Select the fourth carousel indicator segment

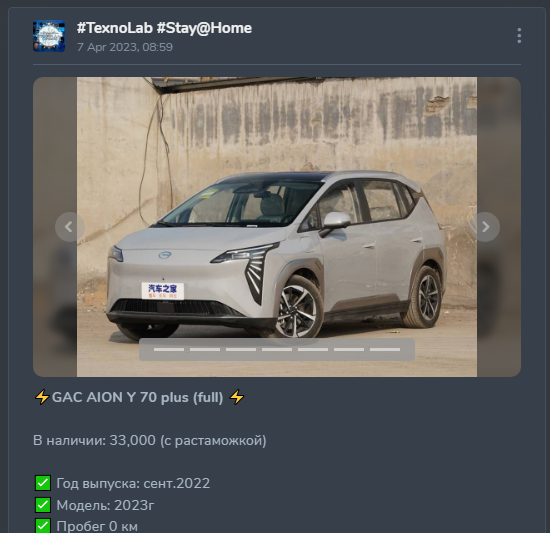pyautogui.click(x=277, y=349)
